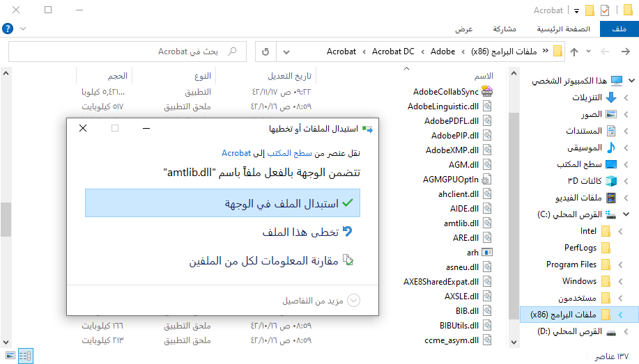Select AdobeLinguistic.dll file
This screenshot has width=639, height=364.
[443, 106]
